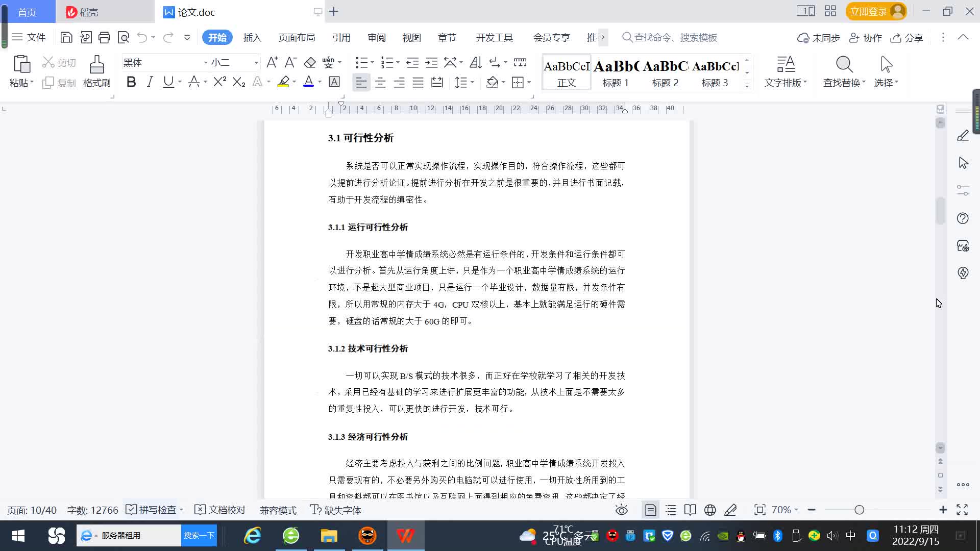Apply bold formatting with B icon

131,82
